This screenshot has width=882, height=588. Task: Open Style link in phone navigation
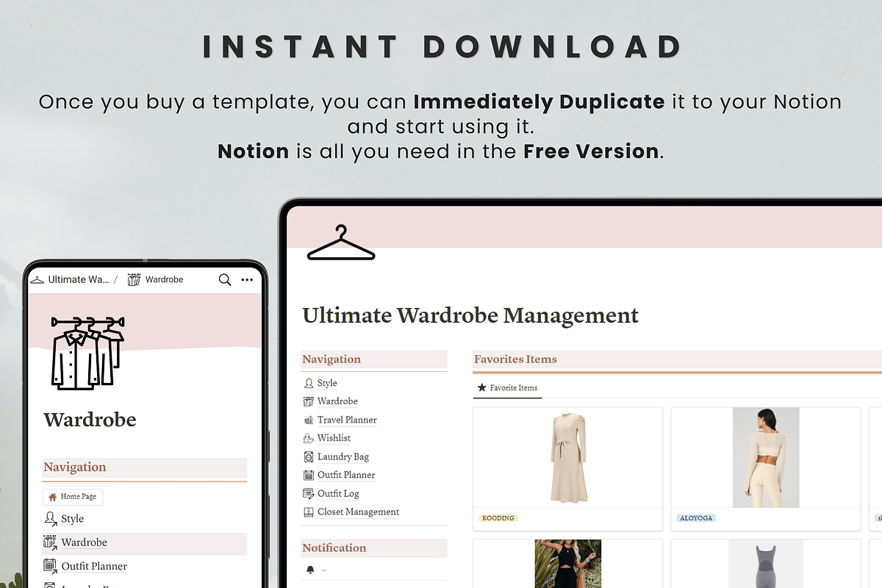coord(72,518)
